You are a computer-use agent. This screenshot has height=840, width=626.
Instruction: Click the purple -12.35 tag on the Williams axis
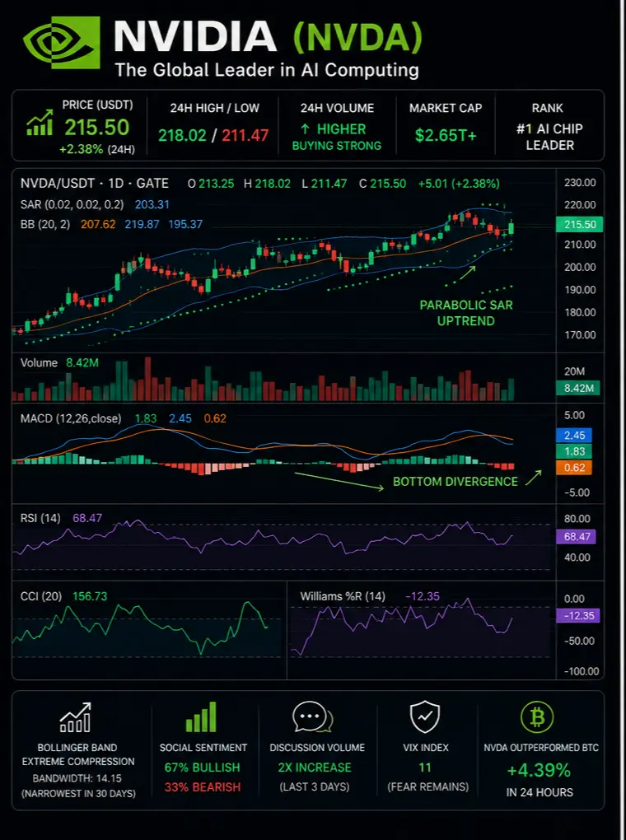coord(578,615)
